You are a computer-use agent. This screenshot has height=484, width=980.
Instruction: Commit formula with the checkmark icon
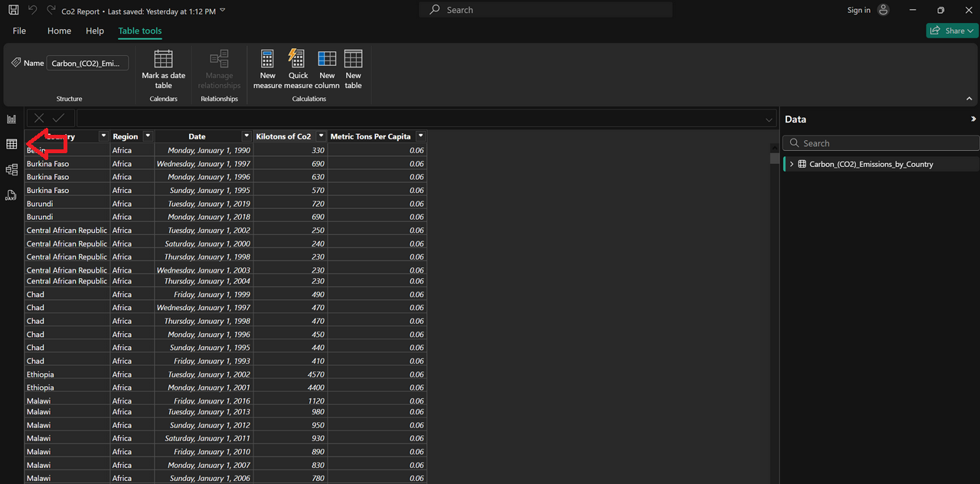(x=59, y=118)
